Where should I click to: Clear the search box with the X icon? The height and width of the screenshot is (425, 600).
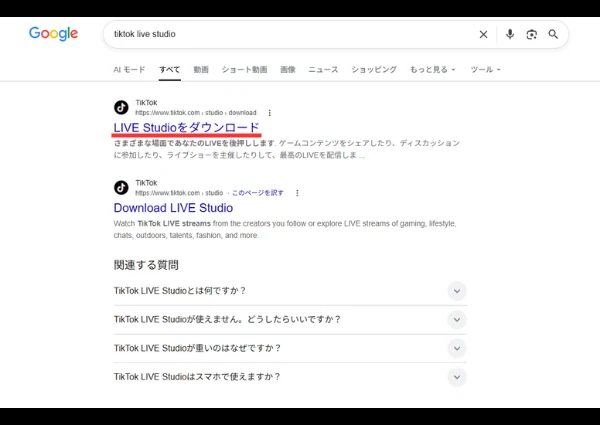click(x=483, y=34)
